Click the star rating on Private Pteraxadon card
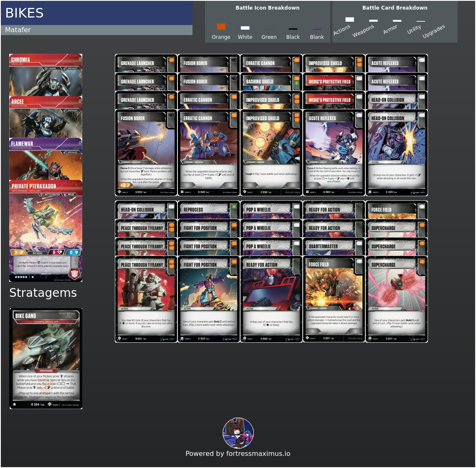 coord(24,277)
